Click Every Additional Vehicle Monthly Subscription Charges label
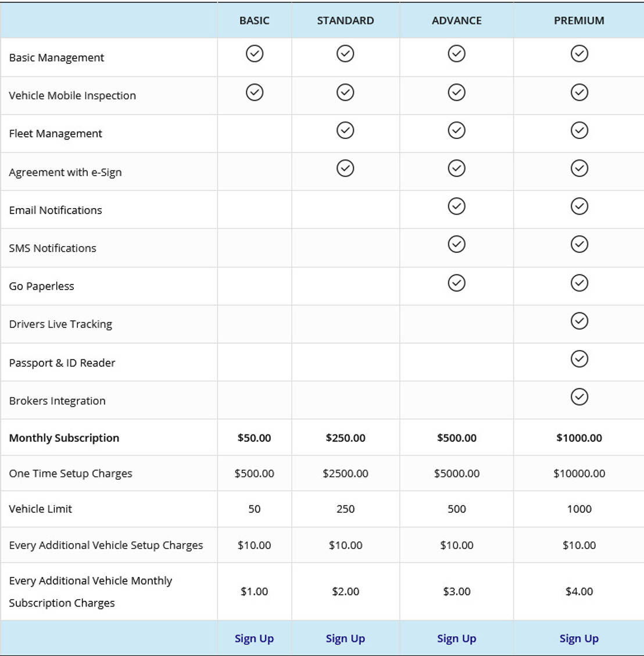 click(90, 592)
